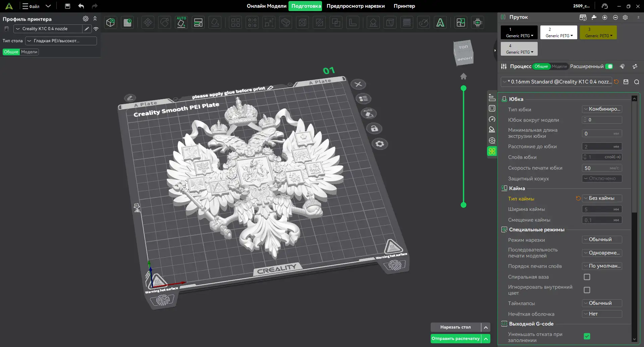644x347 pixels.
Task: Sync filaments with the CFS icon
Action: coord(583,17)
